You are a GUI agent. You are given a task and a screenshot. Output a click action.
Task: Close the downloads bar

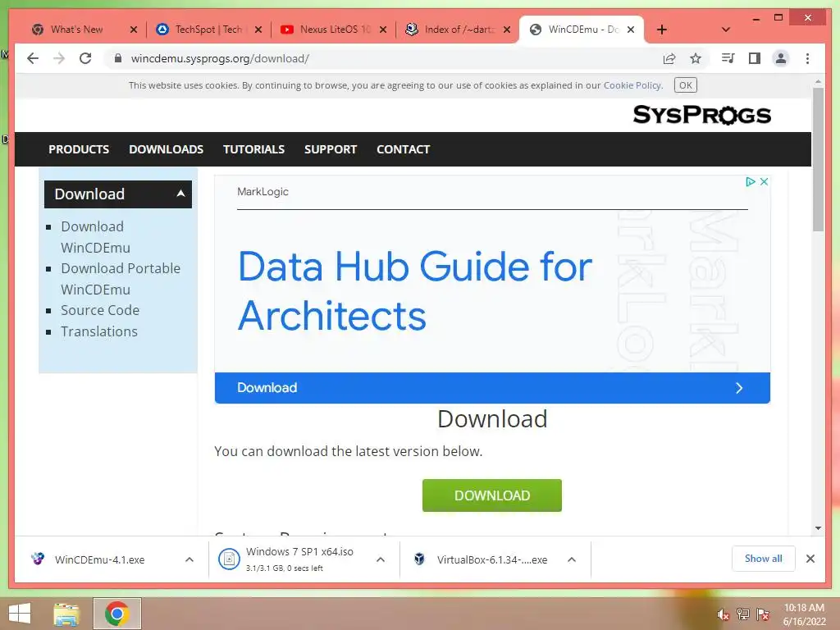click(810, 559)
